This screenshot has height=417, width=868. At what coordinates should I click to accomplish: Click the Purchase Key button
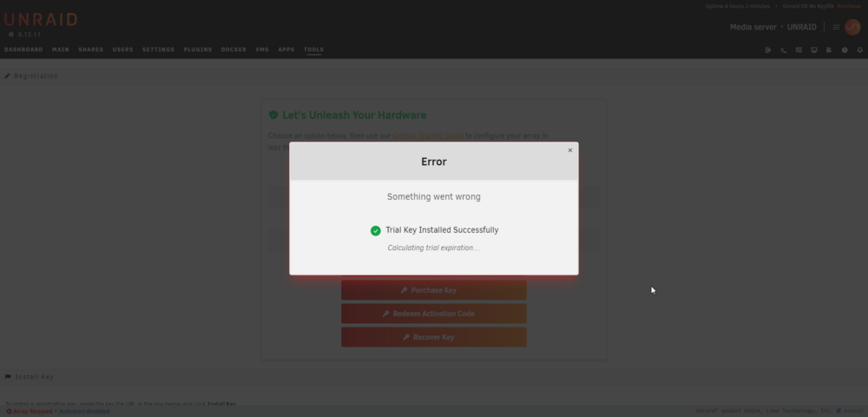433,290
